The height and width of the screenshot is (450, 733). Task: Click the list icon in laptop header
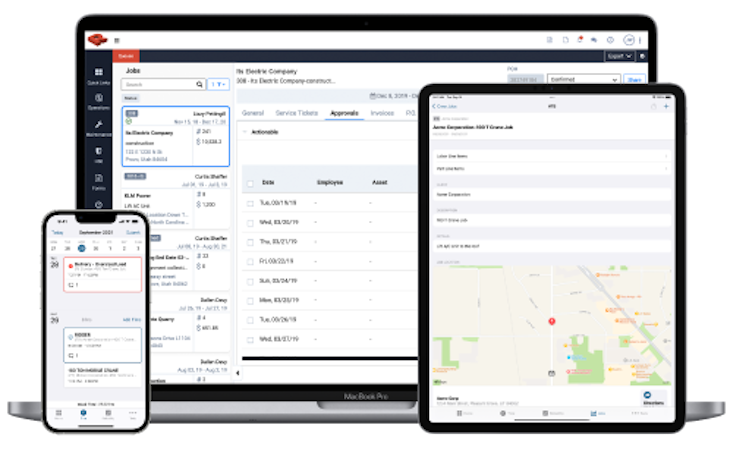[550, 40]
